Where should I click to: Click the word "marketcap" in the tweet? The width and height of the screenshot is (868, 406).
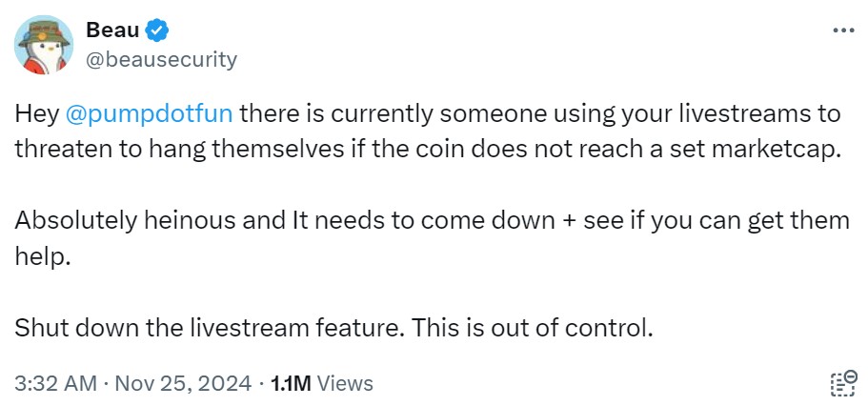780,150
